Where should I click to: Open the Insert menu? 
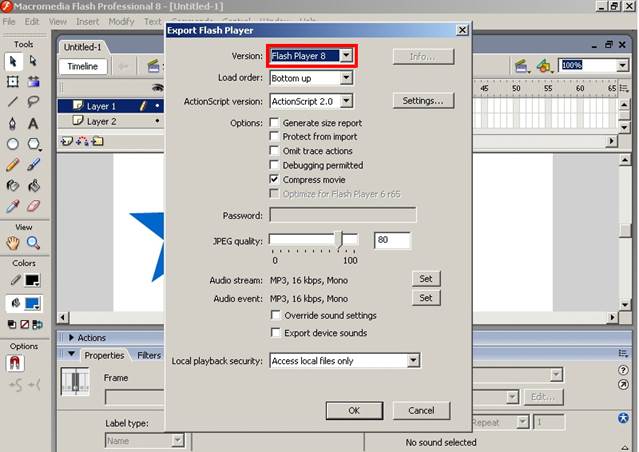click(x=88, y=21)
